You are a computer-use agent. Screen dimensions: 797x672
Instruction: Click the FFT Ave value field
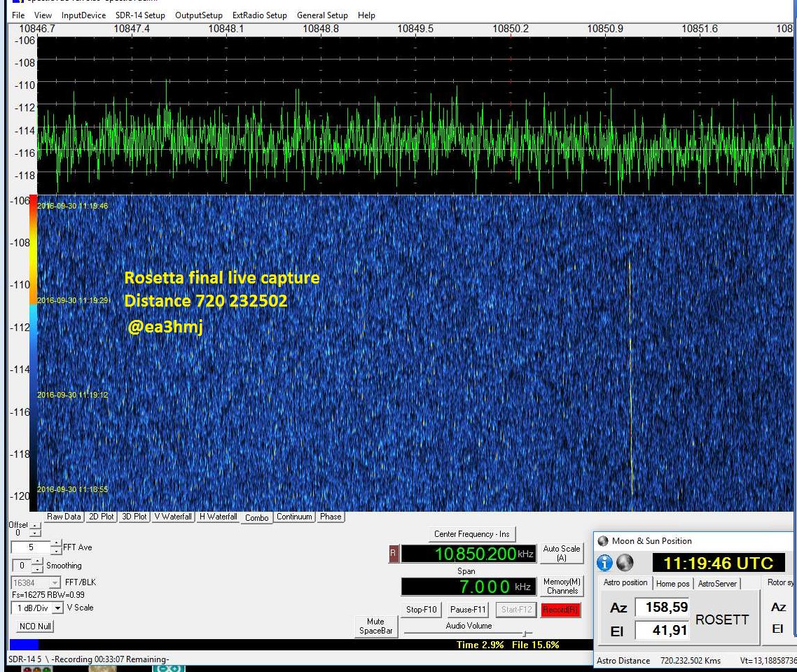pyautogui.click(x=31, y=547)
